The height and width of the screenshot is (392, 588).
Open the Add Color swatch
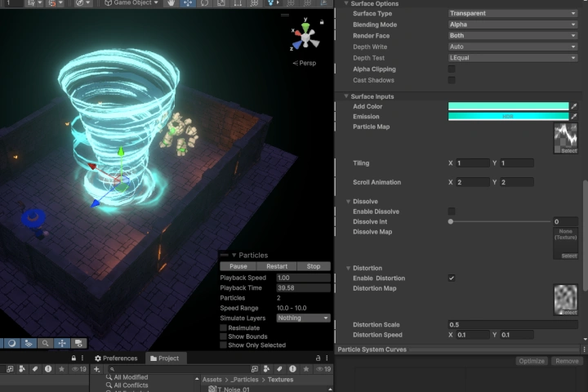pyautogui.click(x=509, y=106)
